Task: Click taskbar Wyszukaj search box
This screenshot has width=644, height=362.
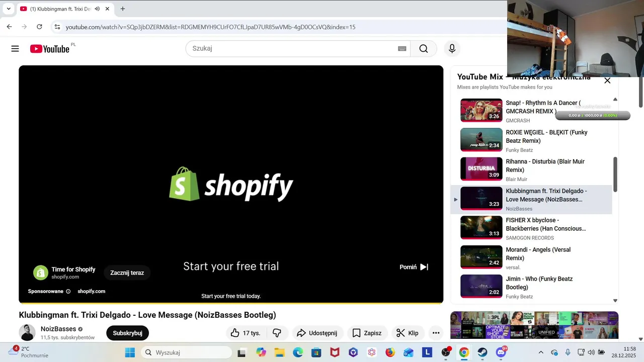Action: pos(186,352)
